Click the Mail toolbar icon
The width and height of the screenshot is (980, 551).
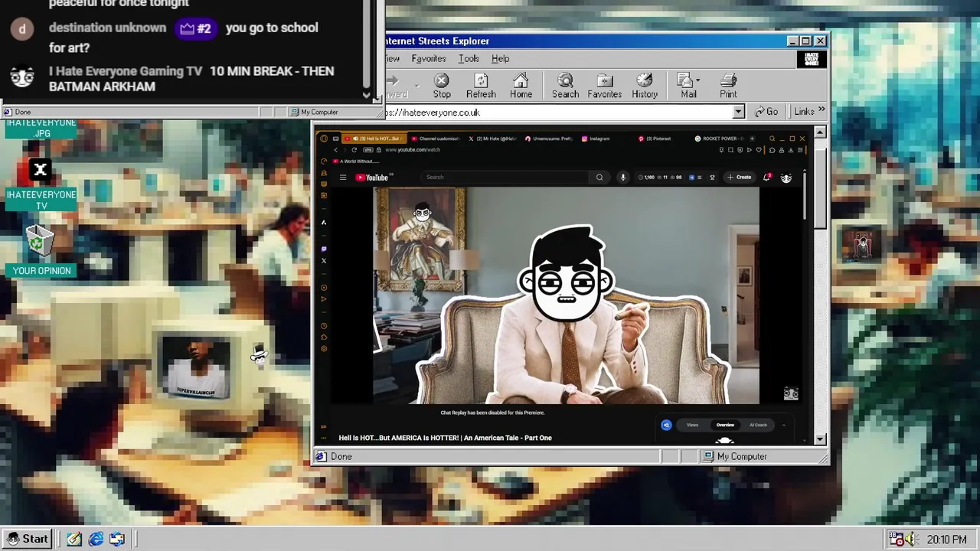(x=688, y=86)
